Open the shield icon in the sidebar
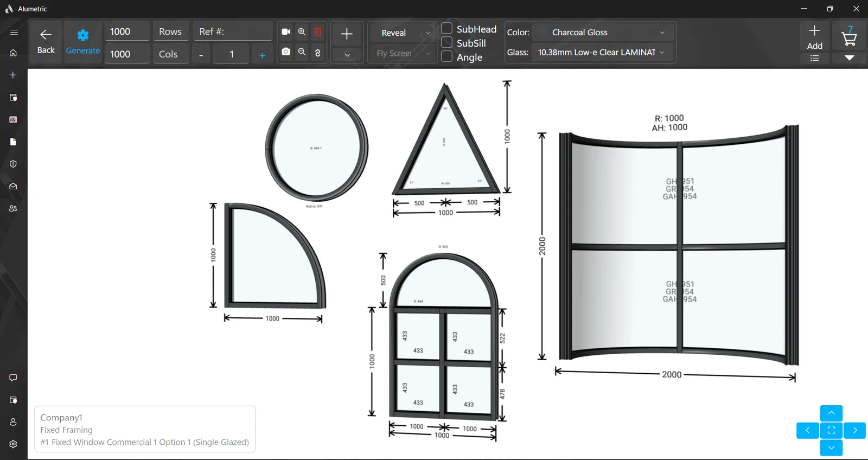Viewport: 868px width, 460px height. point(14,164)
